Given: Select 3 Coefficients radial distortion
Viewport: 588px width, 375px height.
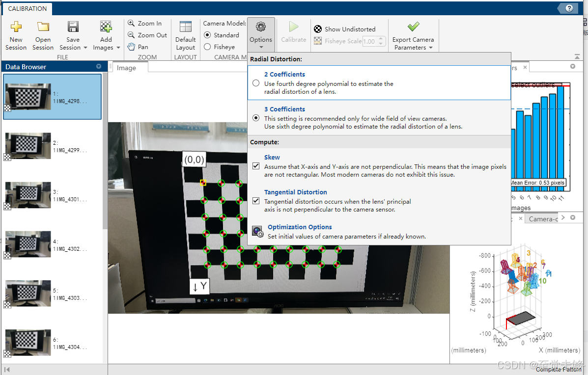Looking at the screenshot, I should [256, 118].
